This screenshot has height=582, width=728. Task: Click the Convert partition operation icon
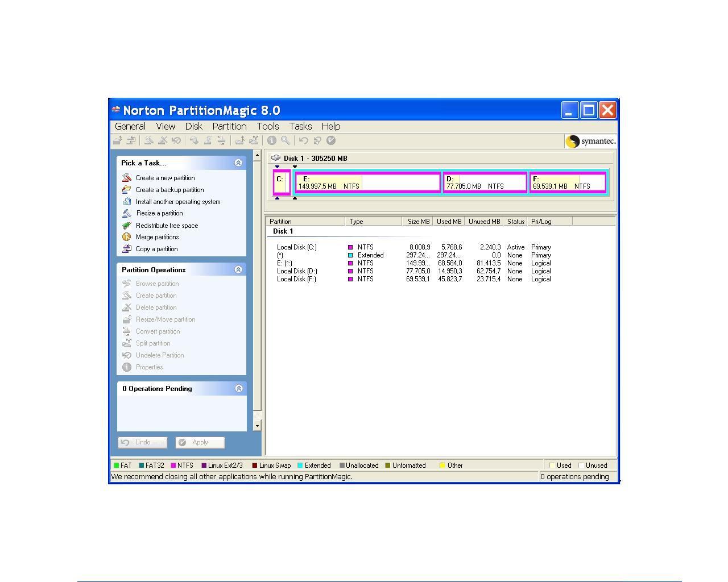pos(127,331)
